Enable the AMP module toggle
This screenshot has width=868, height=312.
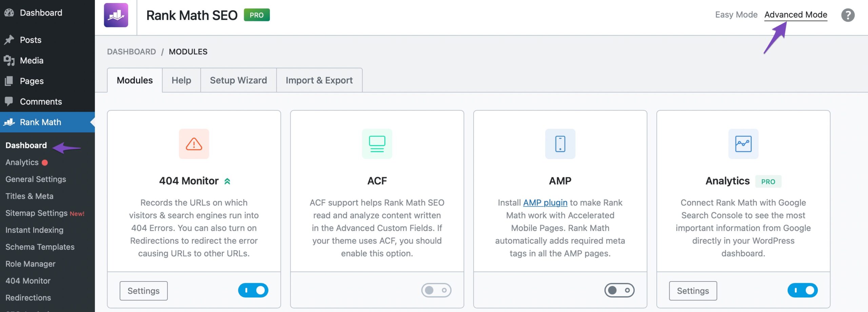pyautogui.click(x=619, y=290)
